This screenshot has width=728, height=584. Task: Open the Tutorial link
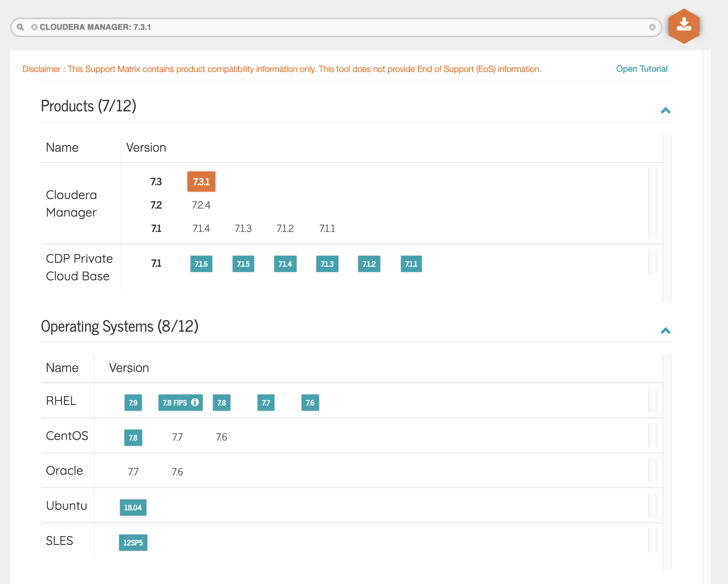642,69
